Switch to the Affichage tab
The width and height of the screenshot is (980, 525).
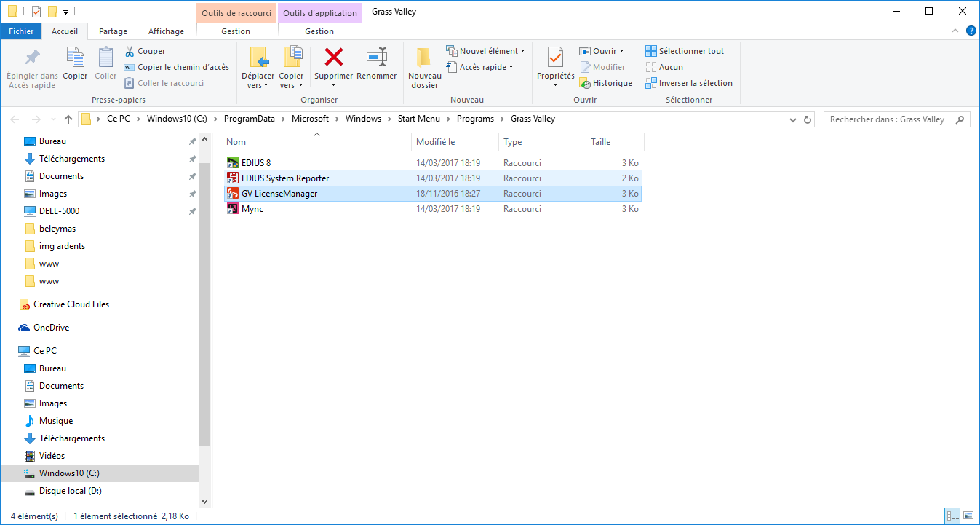coord(166,31)
